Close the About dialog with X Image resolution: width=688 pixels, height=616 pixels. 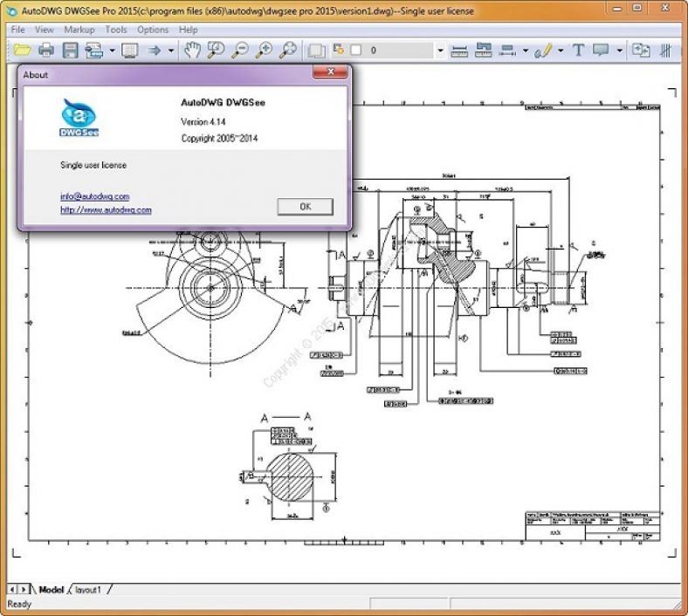tap(331, 72)
